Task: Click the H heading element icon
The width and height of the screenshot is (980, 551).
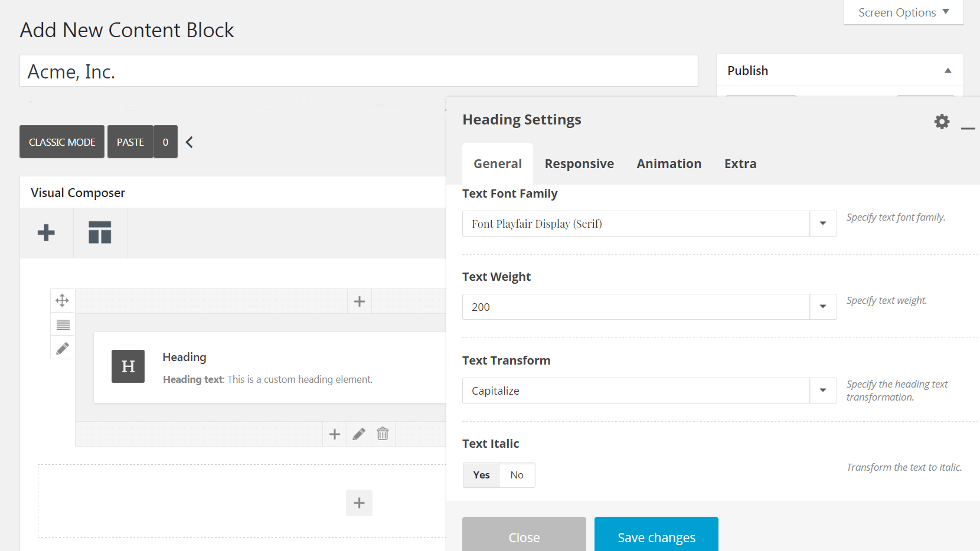Action: [x=128, y=366]
